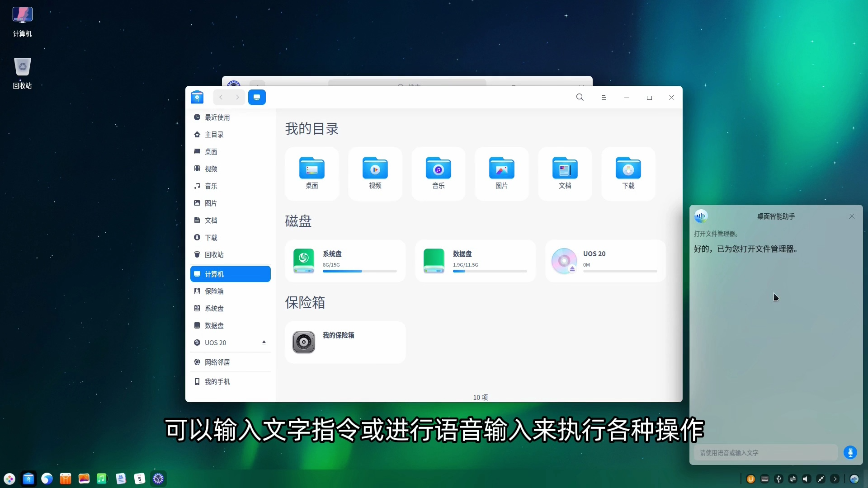Click the plug connection tray icon

pyautogui.click(x=821, y=479)
